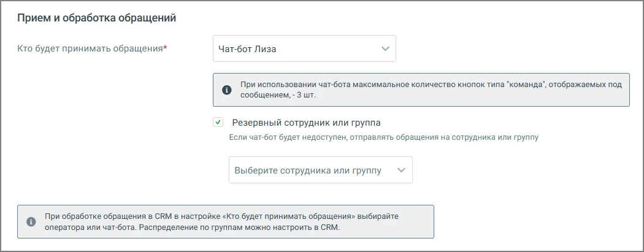Click placeholder text Выберите сотрудника или группу
Viewport: 644px width, 252px height.
308,170
